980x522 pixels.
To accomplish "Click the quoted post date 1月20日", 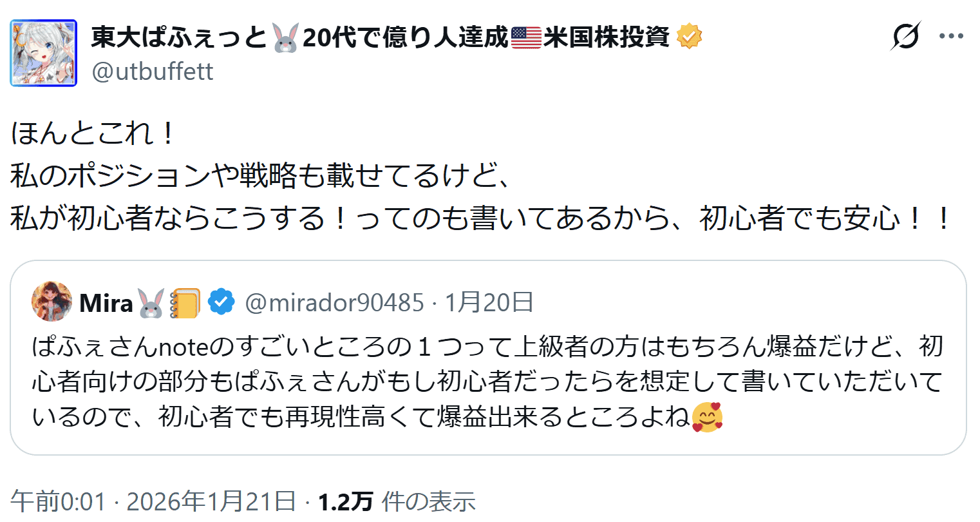I will coord(489,302).
